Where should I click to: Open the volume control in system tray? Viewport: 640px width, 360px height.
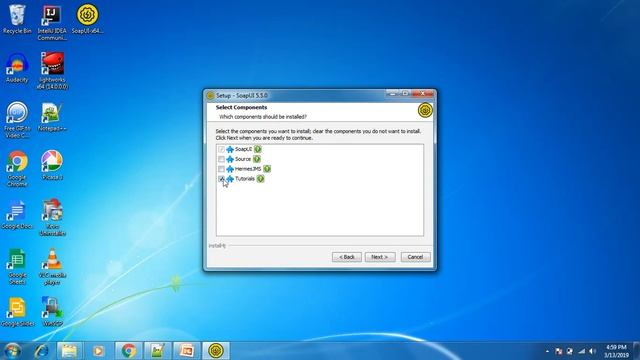592,351
